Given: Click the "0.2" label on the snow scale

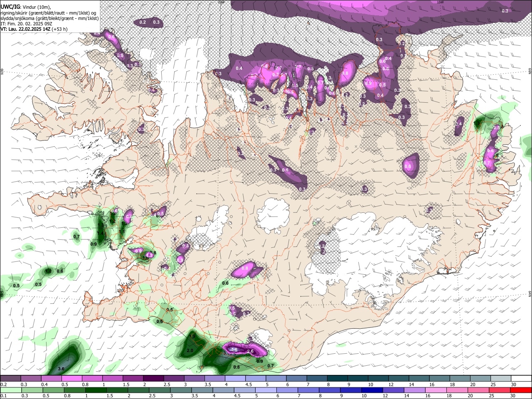Looking at the screenshot, I should click(3, 384).
